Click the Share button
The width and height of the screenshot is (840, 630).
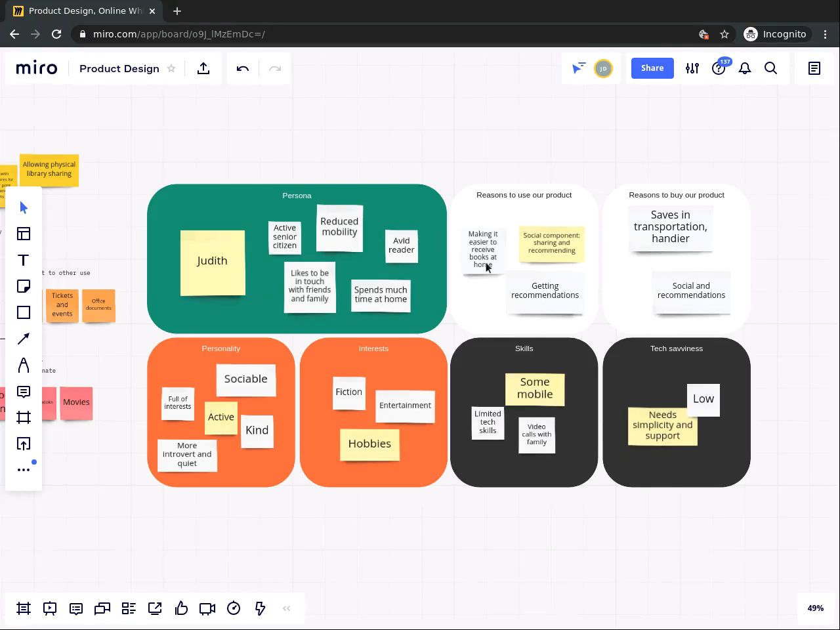652,68
